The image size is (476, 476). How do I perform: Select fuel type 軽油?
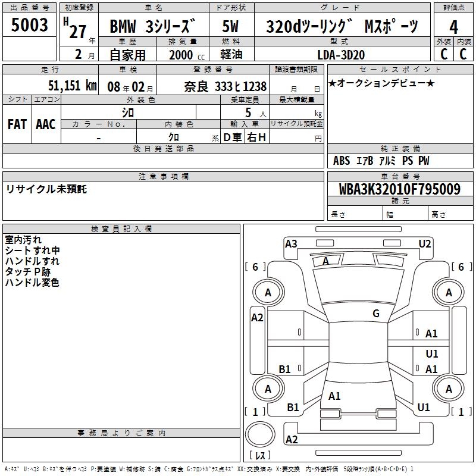231,54
